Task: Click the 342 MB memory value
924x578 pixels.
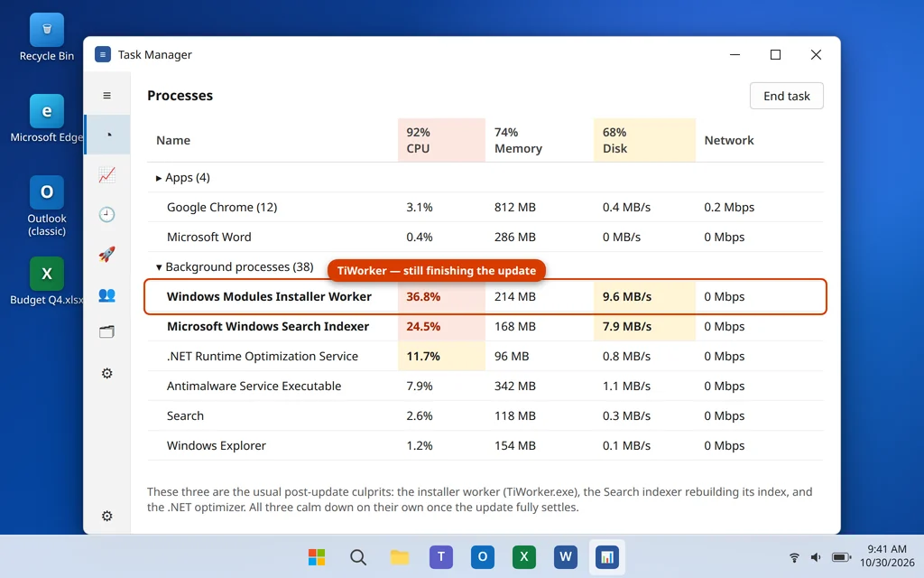Action: (515, 387)
